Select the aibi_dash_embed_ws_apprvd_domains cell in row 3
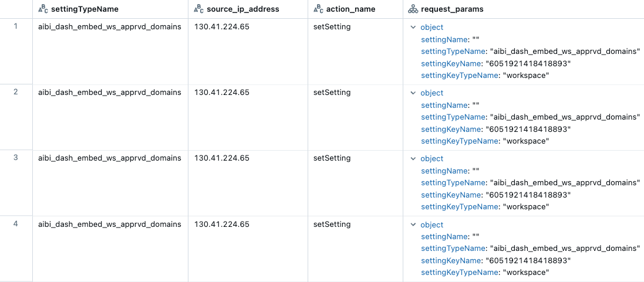The image size is (644, 282). (x=109, y=158)
